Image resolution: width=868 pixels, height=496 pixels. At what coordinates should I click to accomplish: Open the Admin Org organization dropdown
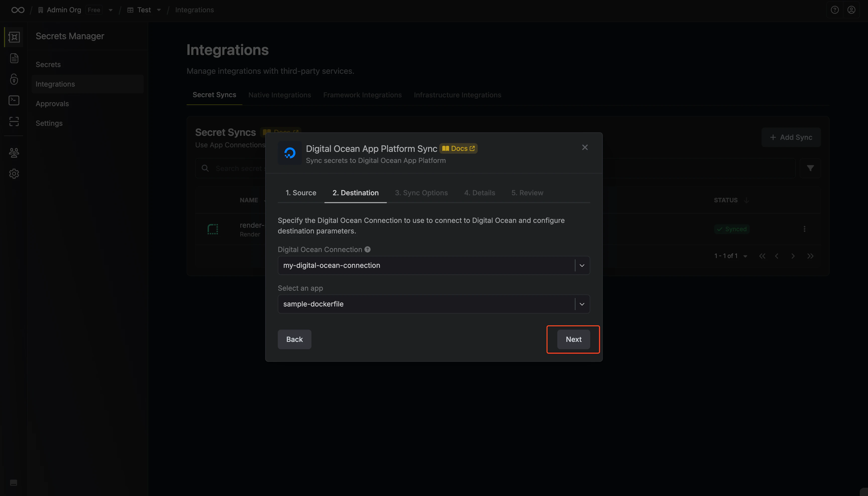111,10
